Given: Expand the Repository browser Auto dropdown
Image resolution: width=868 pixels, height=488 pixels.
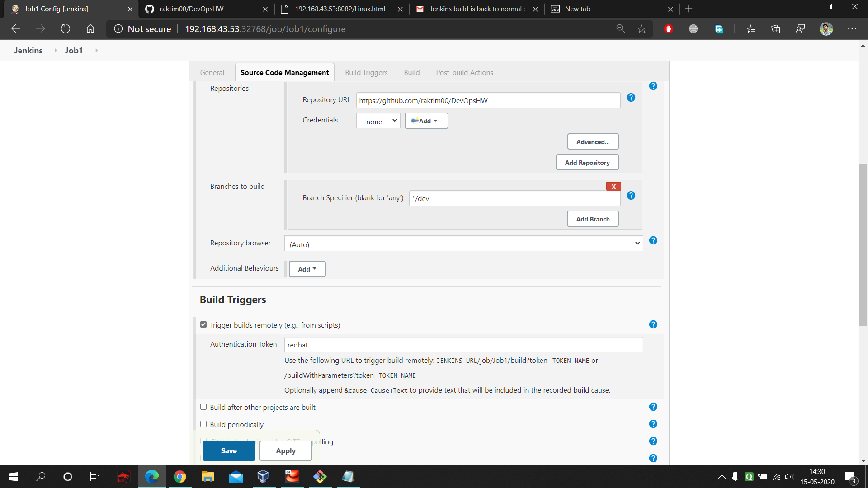Looking at the screenshot, I should pyautogui.click(x=463, y=244).
